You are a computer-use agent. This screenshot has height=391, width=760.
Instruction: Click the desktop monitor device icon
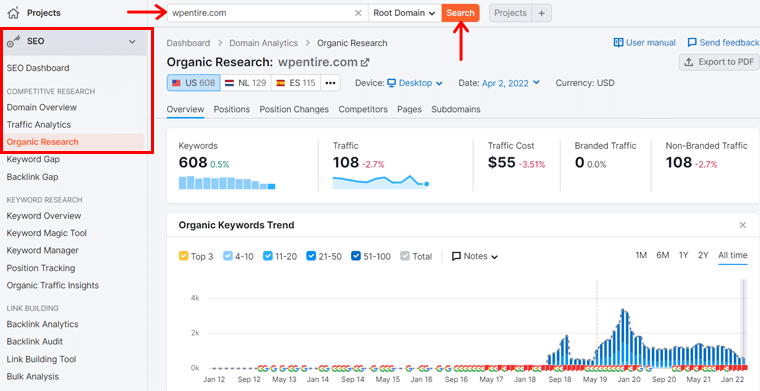coord(392,83)
